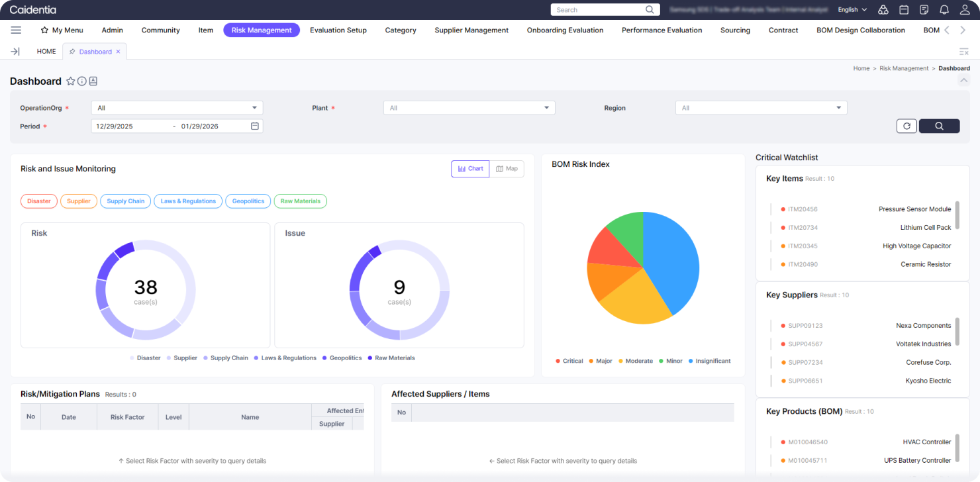Toggle the Disaster risk filter chip
The width and height of the screenshot is (980, 482).
tap(39, 201)
